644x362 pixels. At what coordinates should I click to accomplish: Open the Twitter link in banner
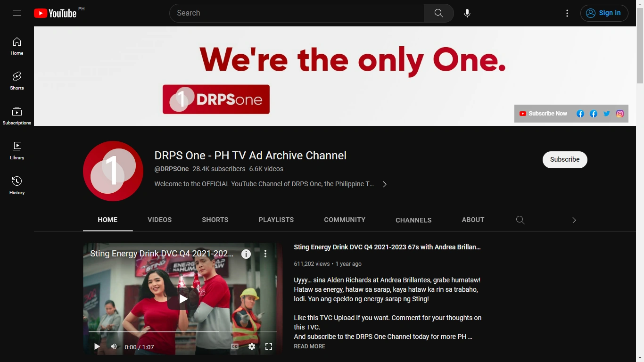(x=607, y=114)
